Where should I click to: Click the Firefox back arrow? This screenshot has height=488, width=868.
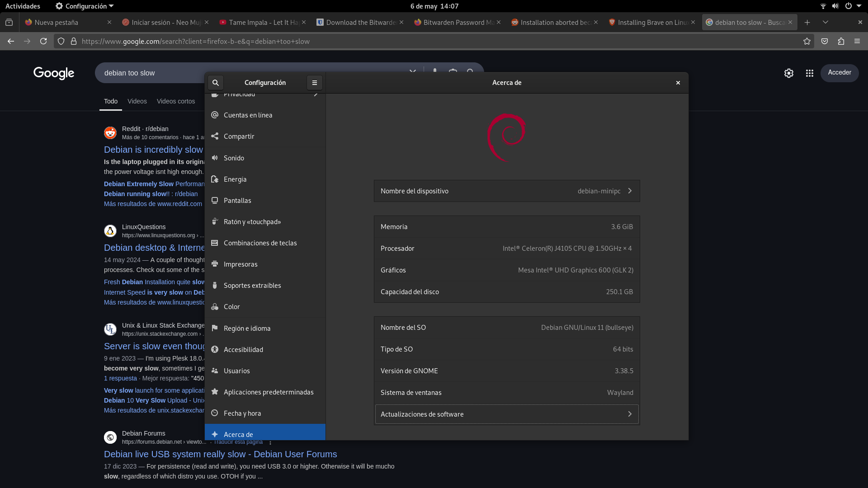(x=11, y=41)
